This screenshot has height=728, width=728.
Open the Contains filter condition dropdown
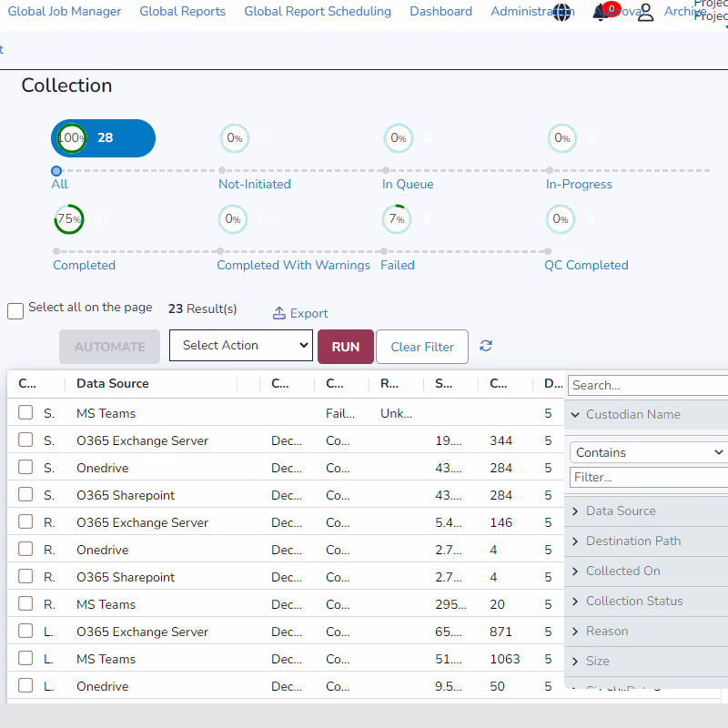(649, 452)
